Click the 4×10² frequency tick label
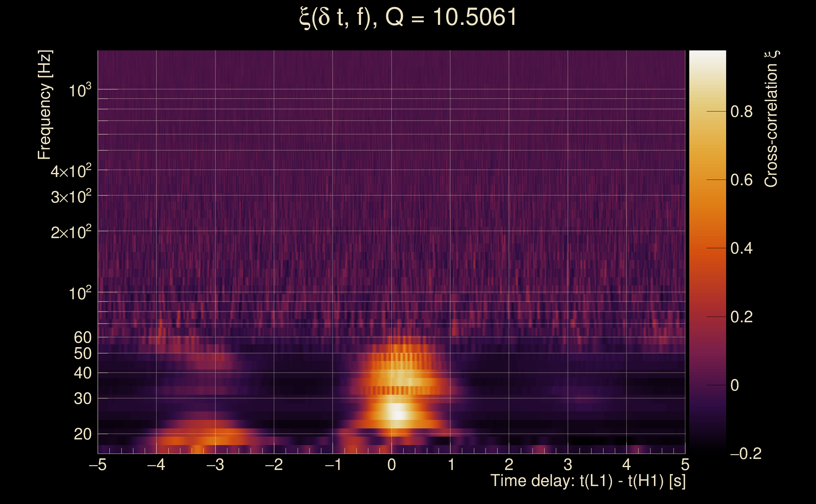This screenshot has height=504, width=816. coord(71,171)
